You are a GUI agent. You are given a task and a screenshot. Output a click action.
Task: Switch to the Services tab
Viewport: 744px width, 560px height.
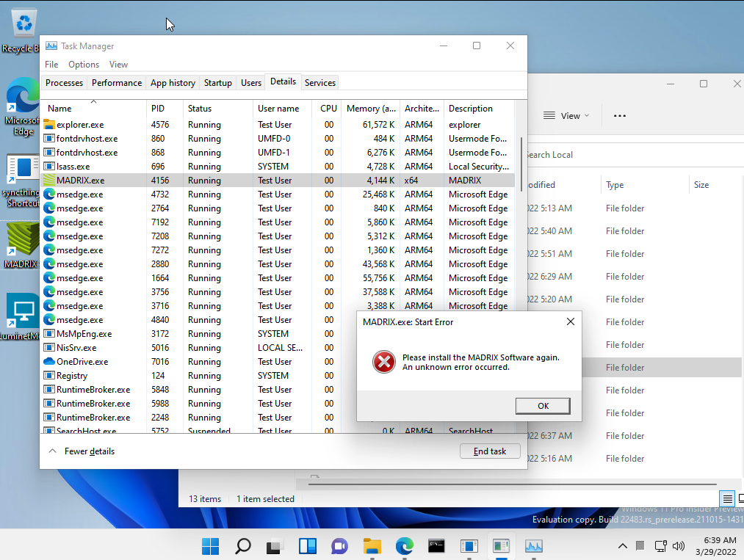click(x=319, y=82)
